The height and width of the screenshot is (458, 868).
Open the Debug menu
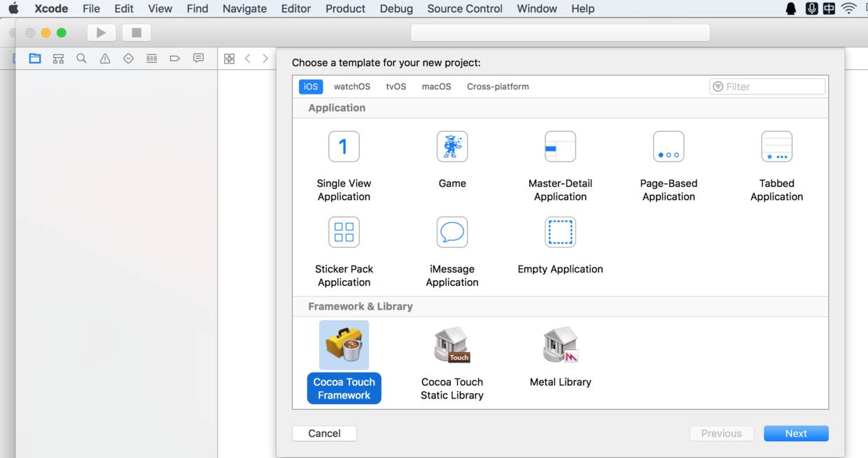(x=396, y=8)
